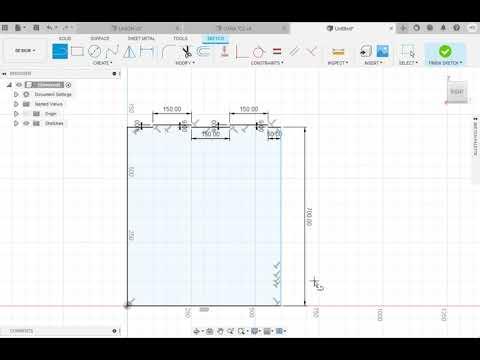Select the Sketch Dimension tool
Screen dimensions: 480x360
pos(147,52)
